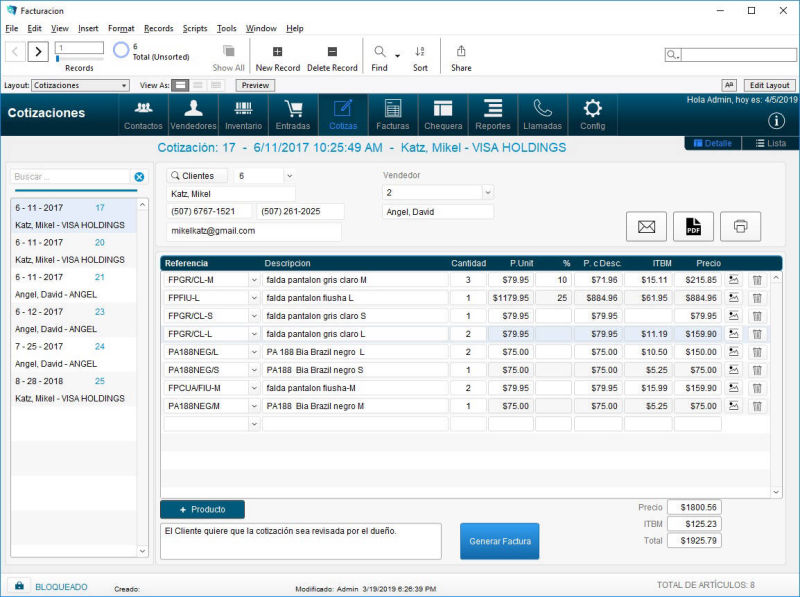
Task: Expand reference dropdown for FPFIU-L
Action: 254,298
